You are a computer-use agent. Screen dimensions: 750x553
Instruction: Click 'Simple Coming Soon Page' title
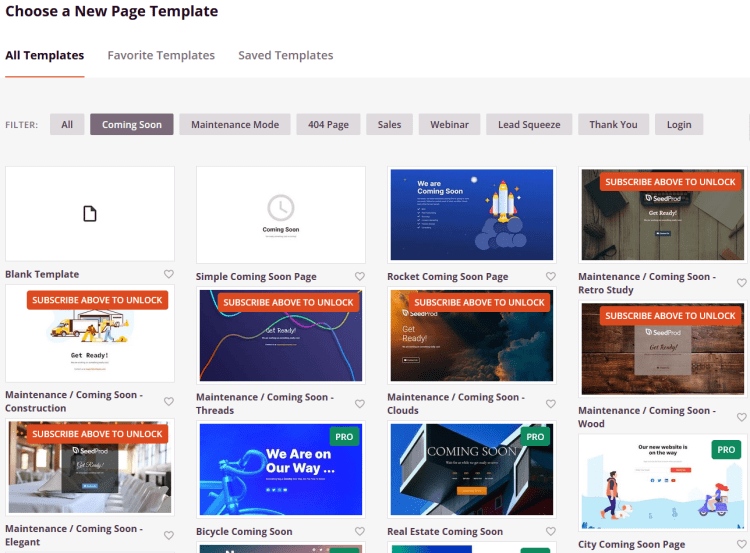point(256,276)
